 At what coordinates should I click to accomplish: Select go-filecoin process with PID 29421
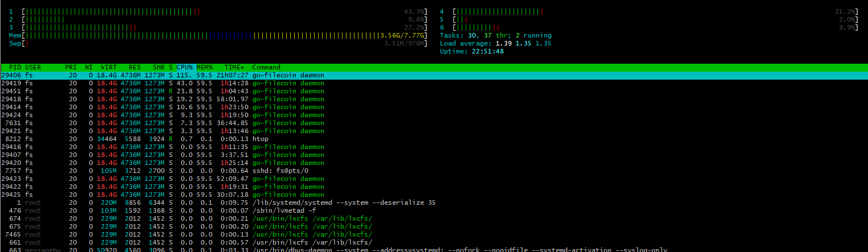[x=434, y=131]
